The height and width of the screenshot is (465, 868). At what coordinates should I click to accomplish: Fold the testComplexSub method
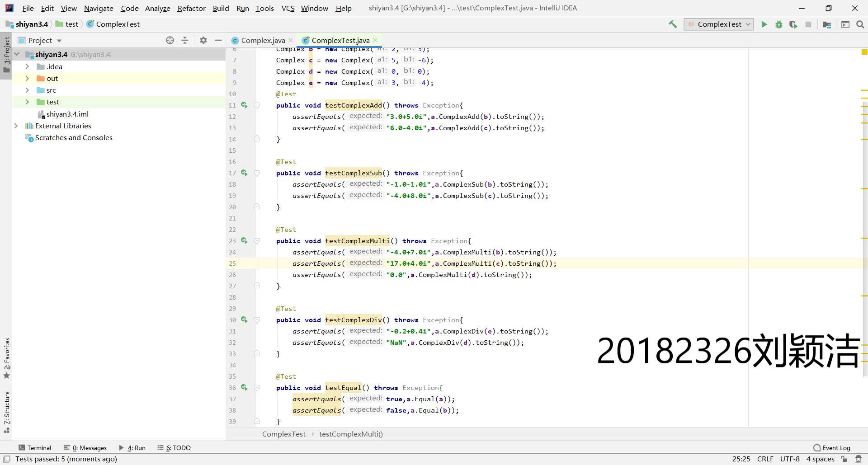(257, 173)
